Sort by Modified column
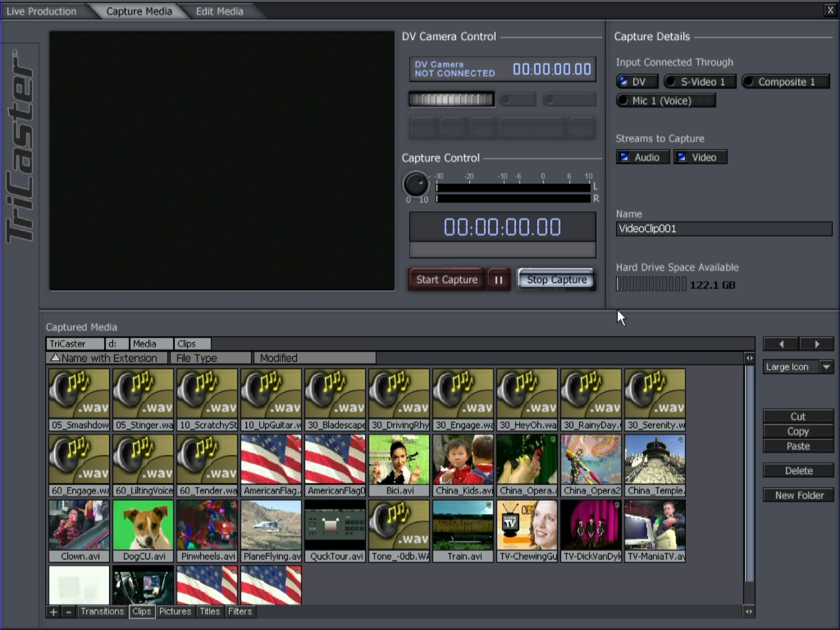840x630 pixels. (314, 358)
